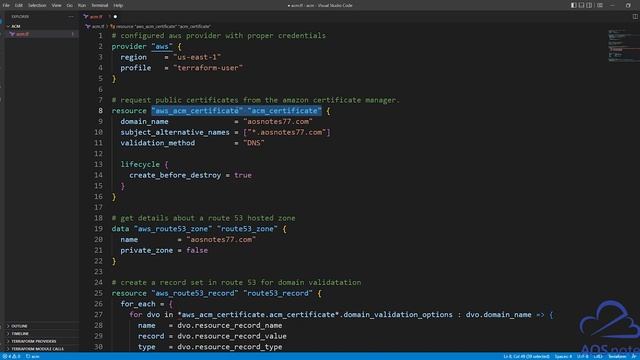This screenshot has height=360, width=640.
Task: Click line number 8 in gutter
Action: click(100, 111)
